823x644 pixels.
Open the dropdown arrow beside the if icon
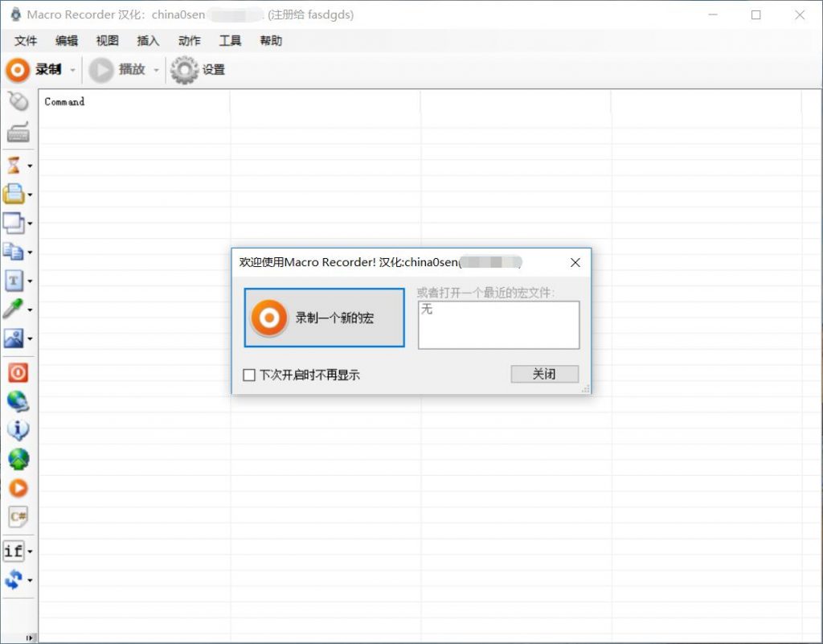30,552
